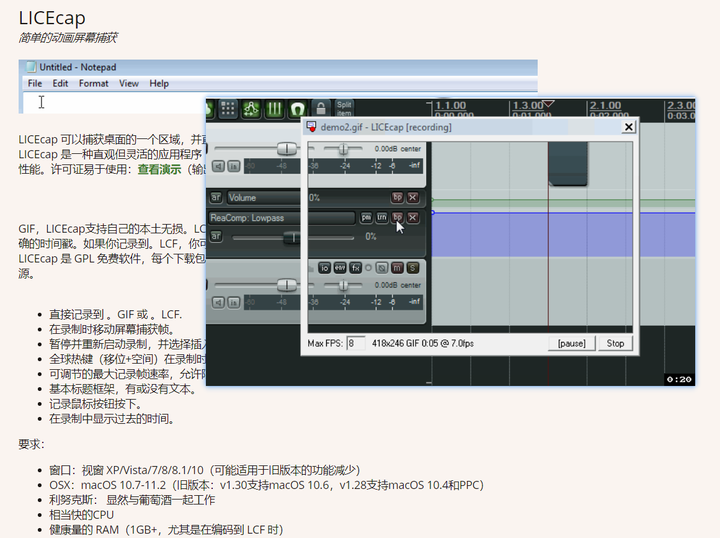Open the io routing button on the track

[324, 268]
